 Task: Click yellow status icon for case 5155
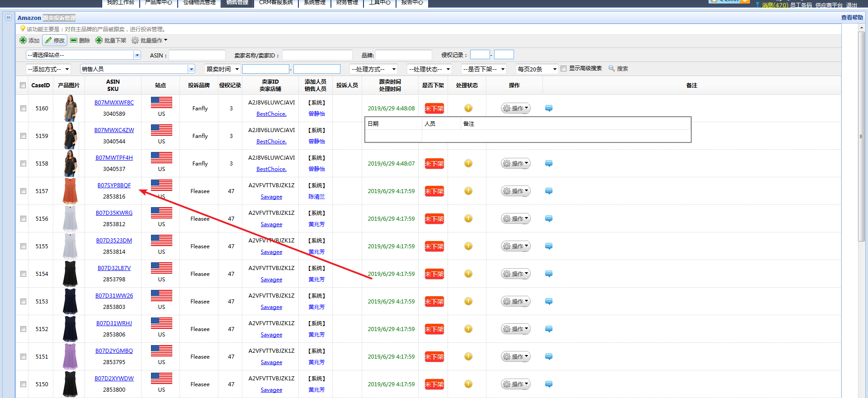[468, 246]
